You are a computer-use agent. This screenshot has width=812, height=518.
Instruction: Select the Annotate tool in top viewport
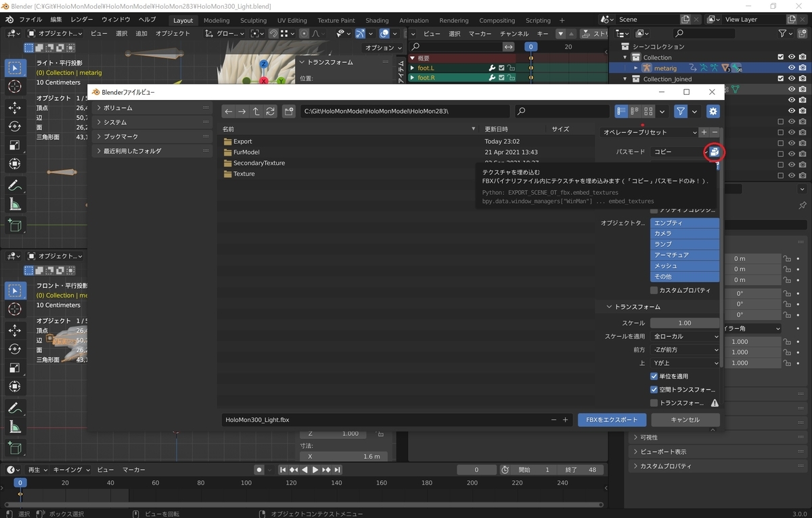point(15,185)
